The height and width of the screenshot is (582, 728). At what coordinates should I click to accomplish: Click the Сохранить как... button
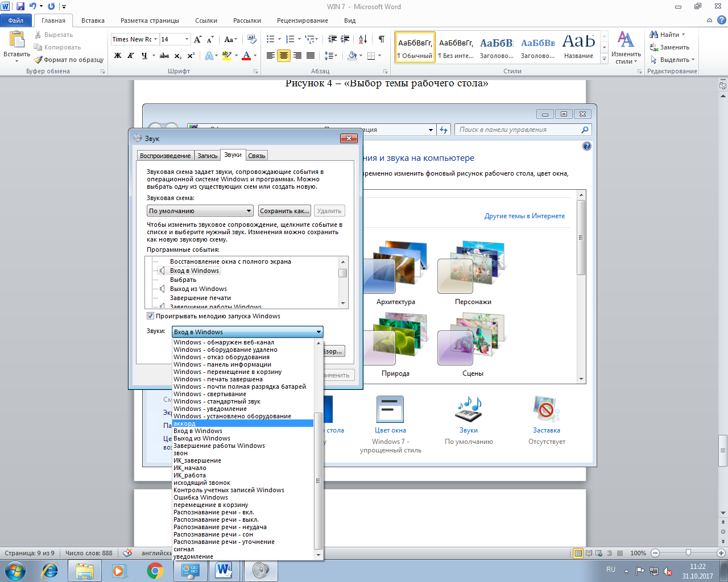click(x=284, y=211)
